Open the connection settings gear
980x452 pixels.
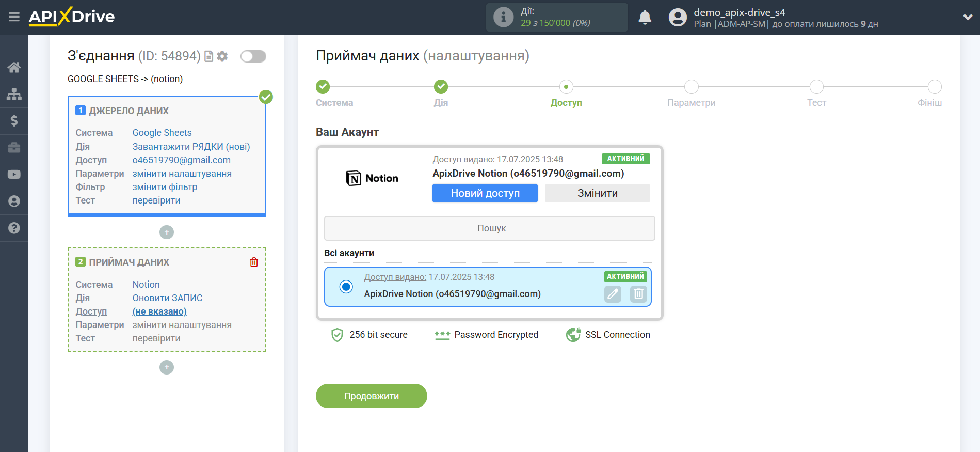[222, 56]
